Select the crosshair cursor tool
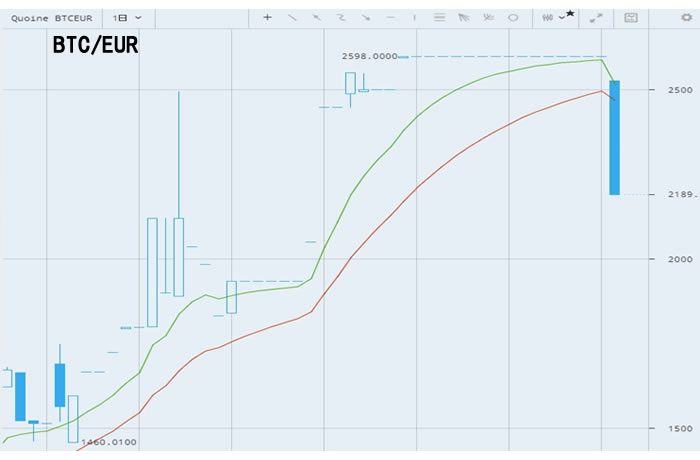 point(267,17)
